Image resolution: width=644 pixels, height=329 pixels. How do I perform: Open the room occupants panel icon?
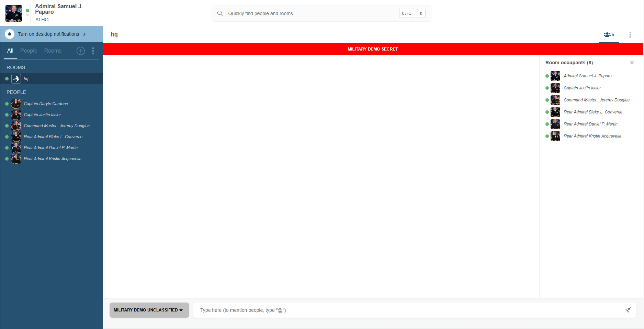click(x=609, y=35)
